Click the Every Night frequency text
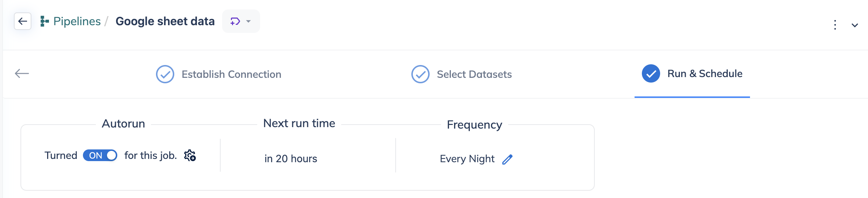 (x=467, y=159)
